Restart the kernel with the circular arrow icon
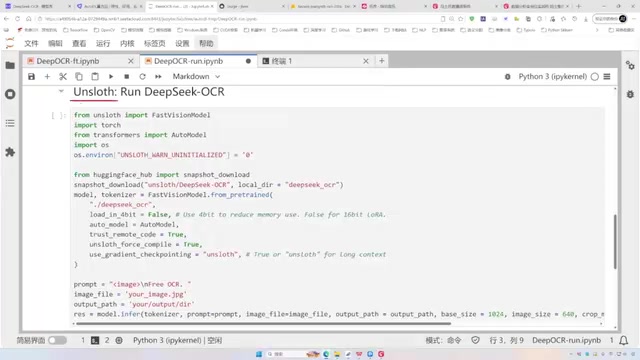This screenshot has height=360, width=640. click(x=142, y=76)
